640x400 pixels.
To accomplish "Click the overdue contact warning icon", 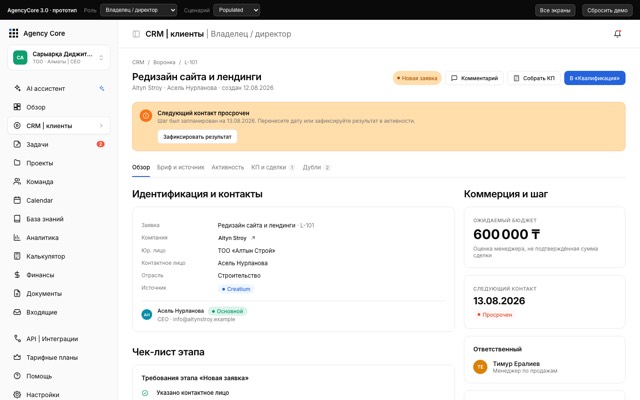I will point(146,116).
